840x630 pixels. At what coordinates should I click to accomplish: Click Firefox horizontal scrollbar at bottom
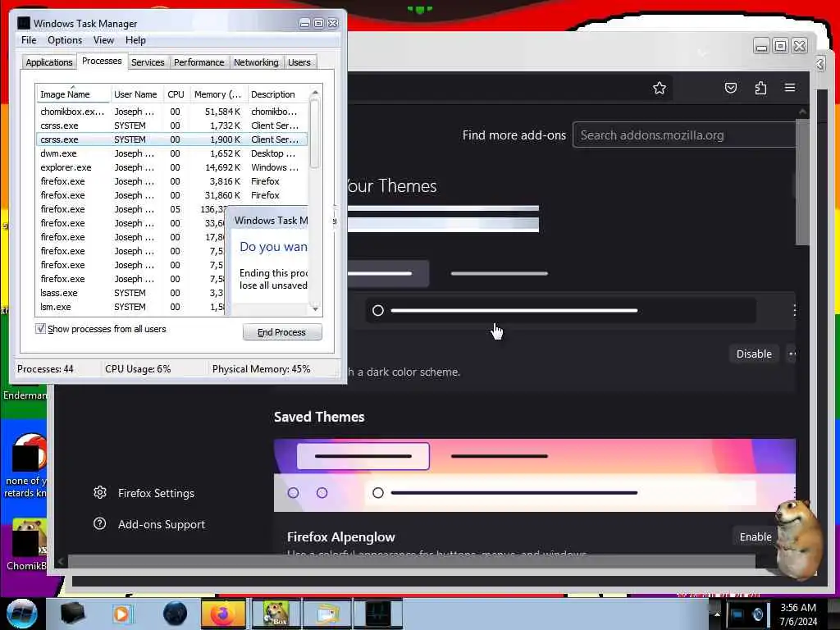(412, 561)
